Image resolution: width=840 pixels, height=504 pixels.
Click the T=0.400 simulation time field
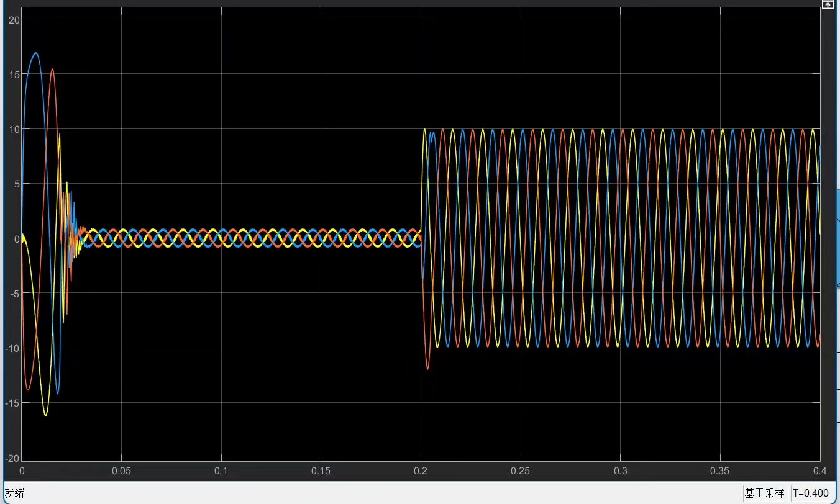pyautogui.click(x=812, y=493)
